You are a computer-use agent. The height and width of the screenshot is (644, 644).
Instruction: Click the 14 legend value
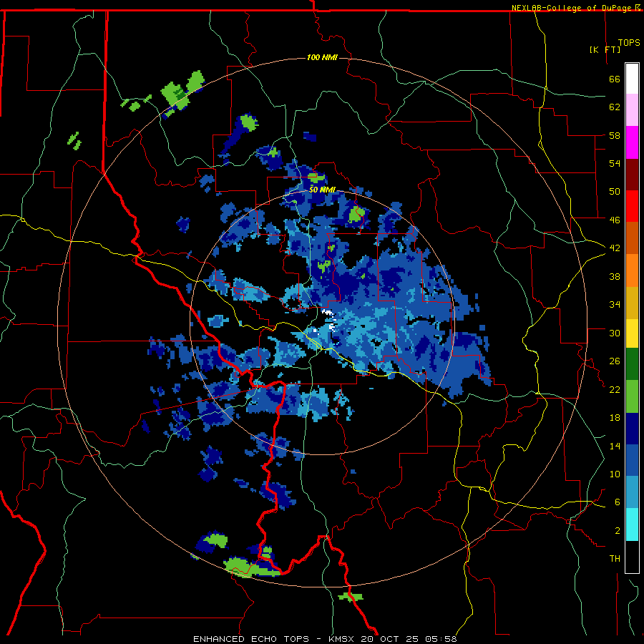click(615, 446)
